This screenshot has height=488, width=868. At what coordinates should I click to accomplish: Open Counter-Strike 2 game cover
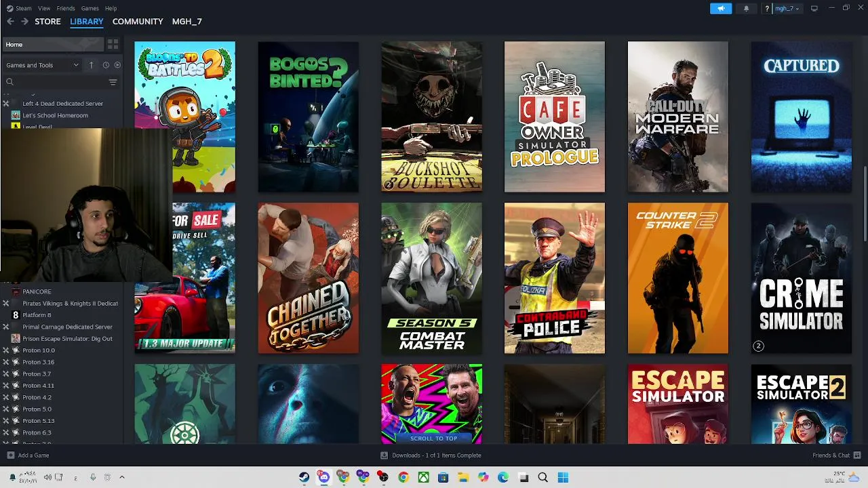(x=678, y=278)
